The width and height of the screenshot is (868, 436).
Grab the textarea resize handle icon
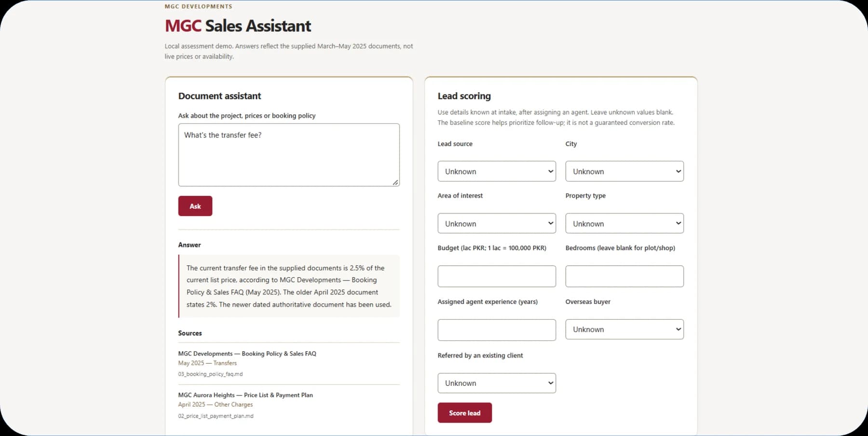[x=395, y=182]
